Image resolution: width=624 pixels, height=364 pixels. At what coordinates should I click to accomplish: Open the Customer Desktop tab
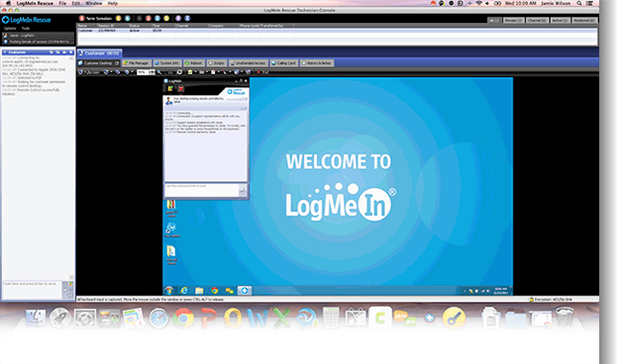tap(99, 63)
